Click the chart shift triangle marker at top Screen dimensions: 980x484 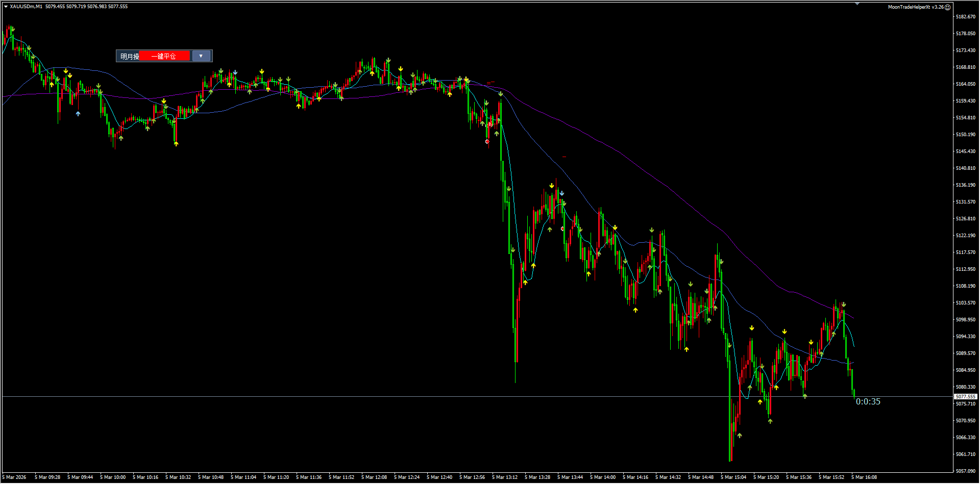coord(857,4)
